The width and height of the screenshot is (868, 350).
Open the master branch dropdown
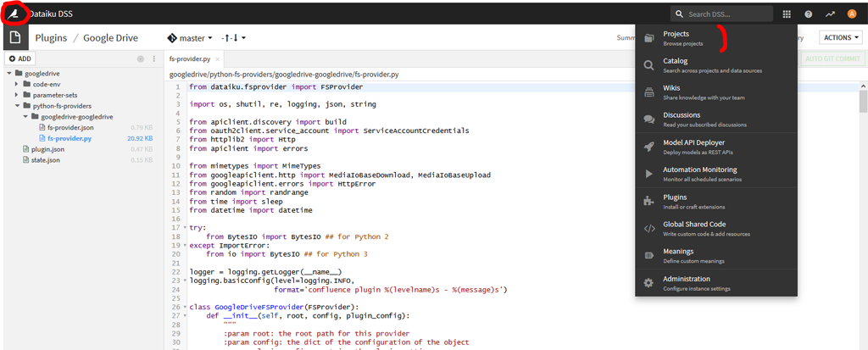click(190, 38)
